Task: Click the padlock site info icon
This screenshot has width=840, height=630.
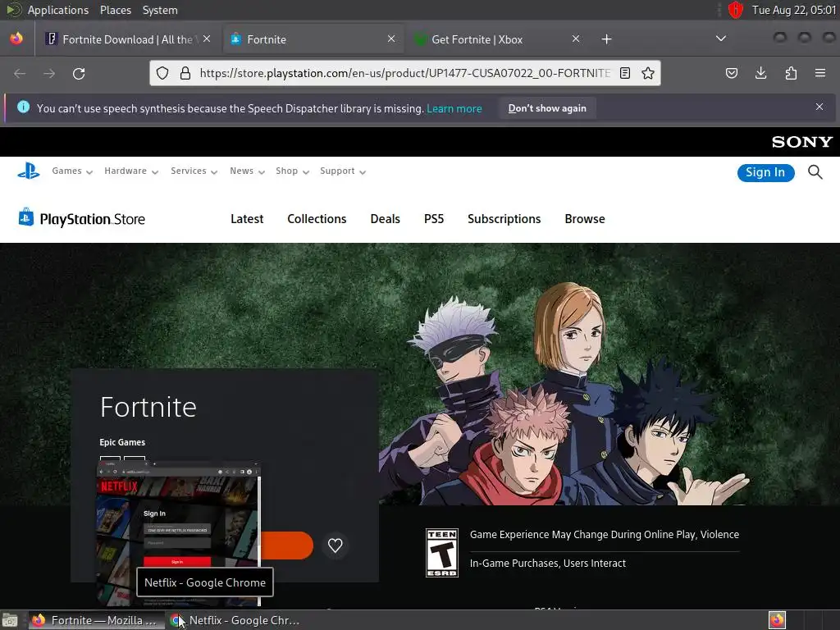Action: click(x=185, y=73)
